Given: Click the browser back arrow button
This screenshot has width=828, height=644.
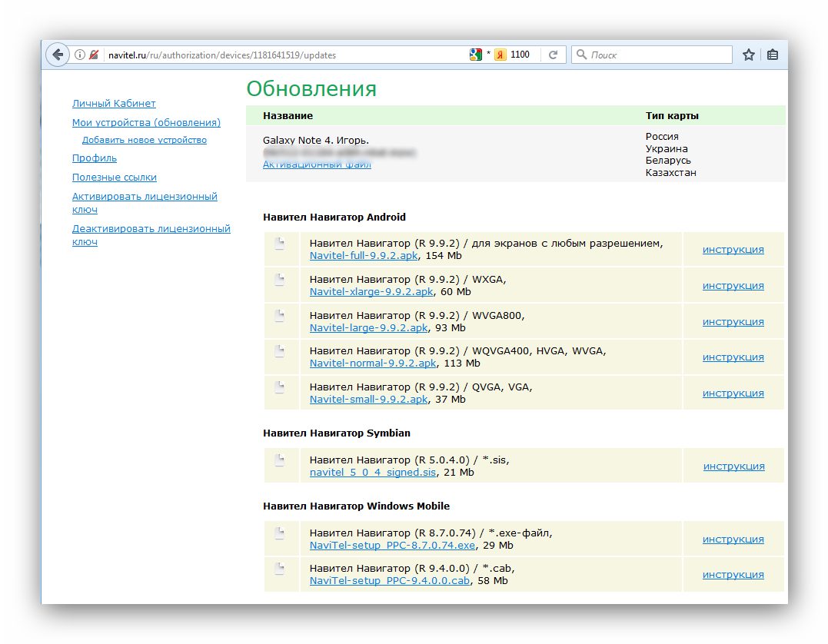Looking at the screenshot, I should click(58, 55).
